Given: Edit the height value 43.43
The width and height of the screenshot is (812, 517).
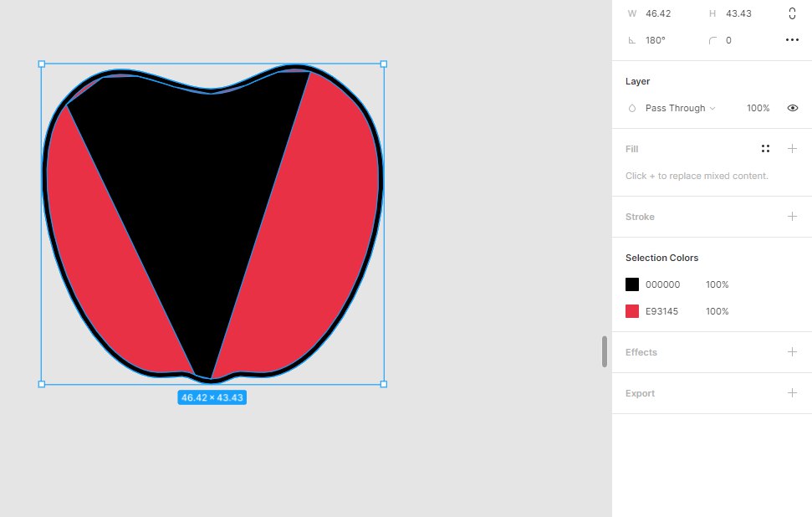Looking at the screenshot, I should click(x=738, y=13).
